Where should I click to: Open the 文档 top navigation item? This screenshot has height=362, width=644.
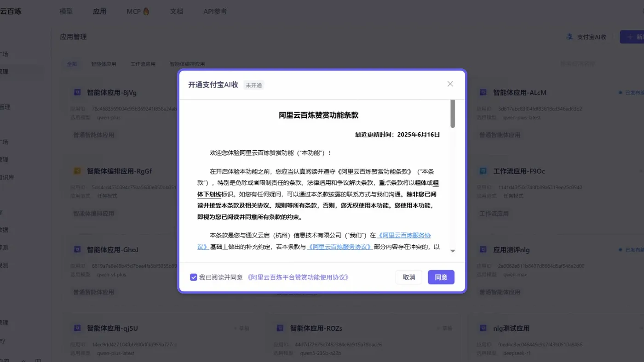pyautogui.click(x=177, y=11)
